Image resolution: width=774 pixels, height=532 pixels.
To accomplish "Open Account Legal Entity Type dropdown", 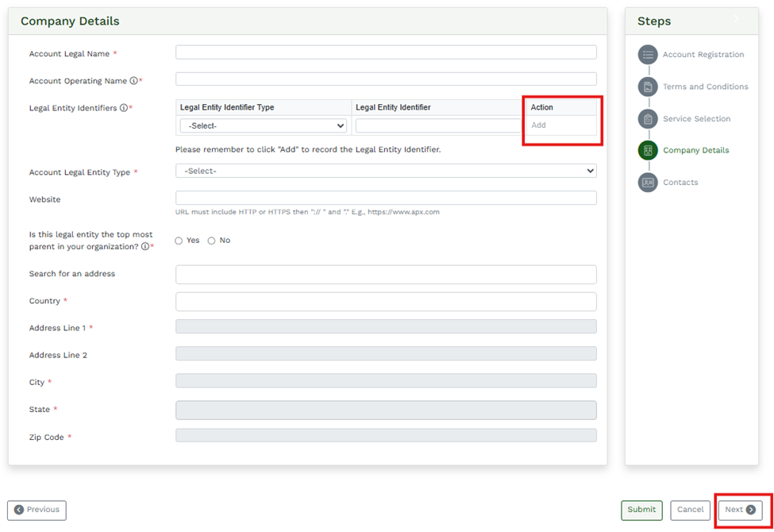I will point(386,171).
